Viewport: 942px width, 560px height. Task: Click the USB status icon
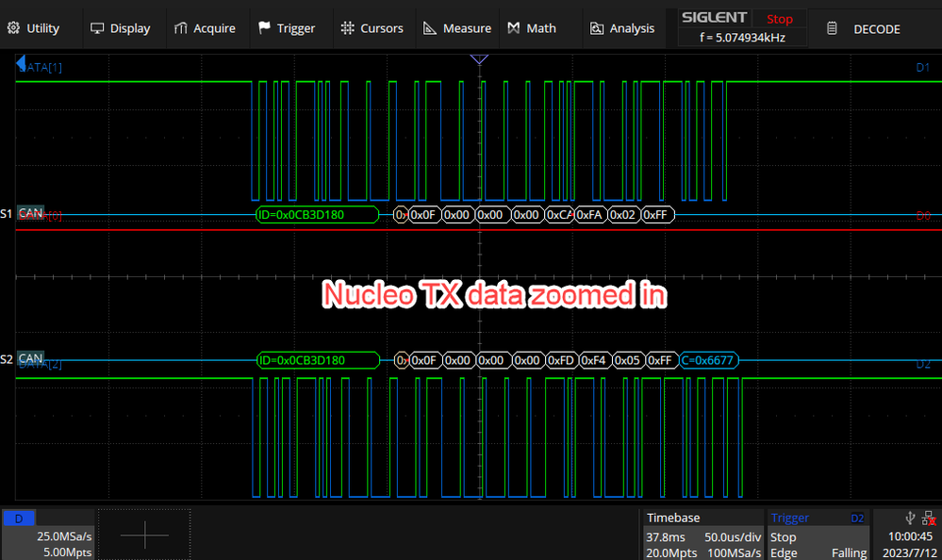tap(910, 518)
